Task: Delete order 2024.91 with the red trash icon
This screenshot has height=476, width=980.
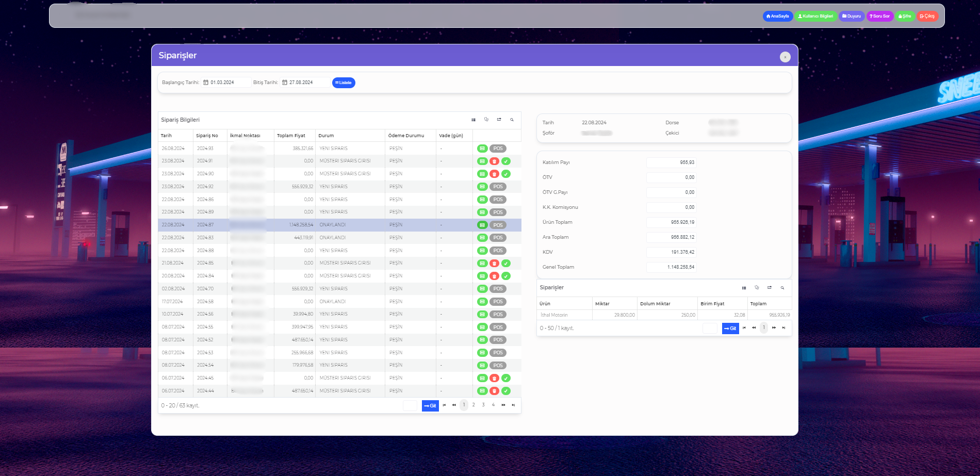Action: 494,161
